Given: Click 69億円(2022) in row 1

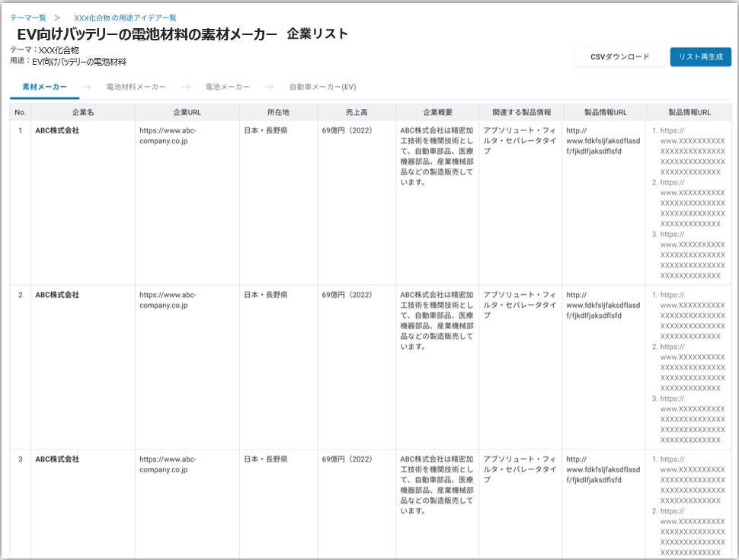Looking at the screenshot, I should click(x=347, y=130).
